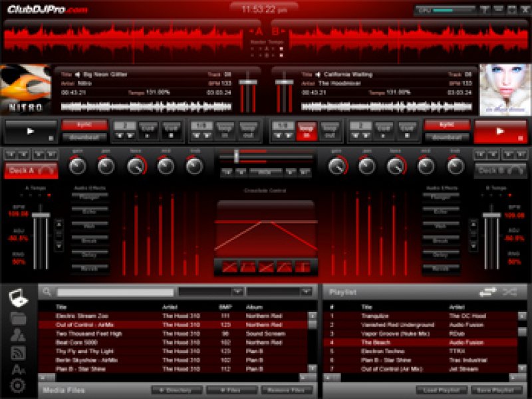Click the magnifier search icon

click(x=47, y=292)
